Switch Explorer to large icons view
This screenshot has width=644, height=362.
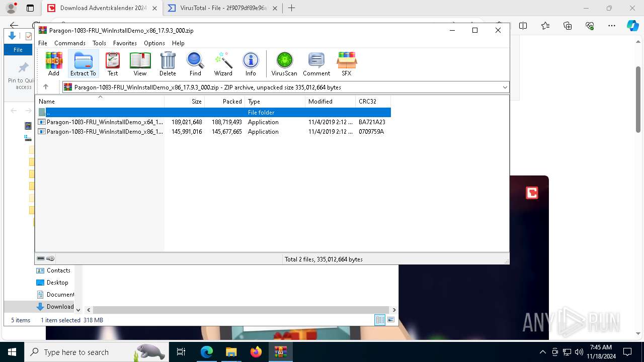[391, 320]
